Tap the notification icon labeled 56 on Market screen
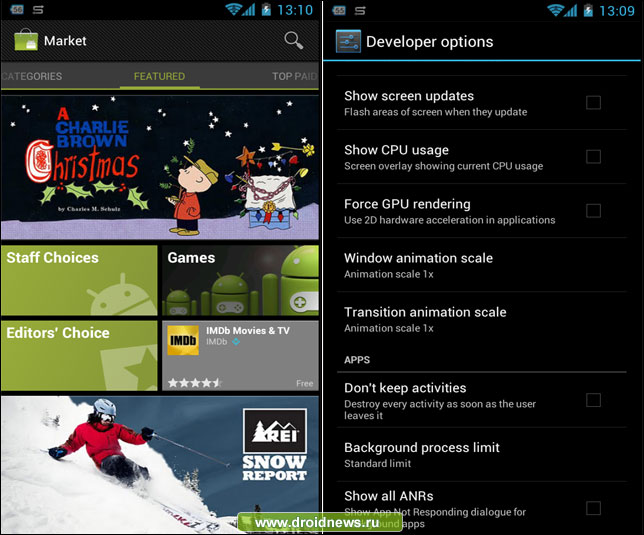The image size is (644, 535). tap(17, 9)
